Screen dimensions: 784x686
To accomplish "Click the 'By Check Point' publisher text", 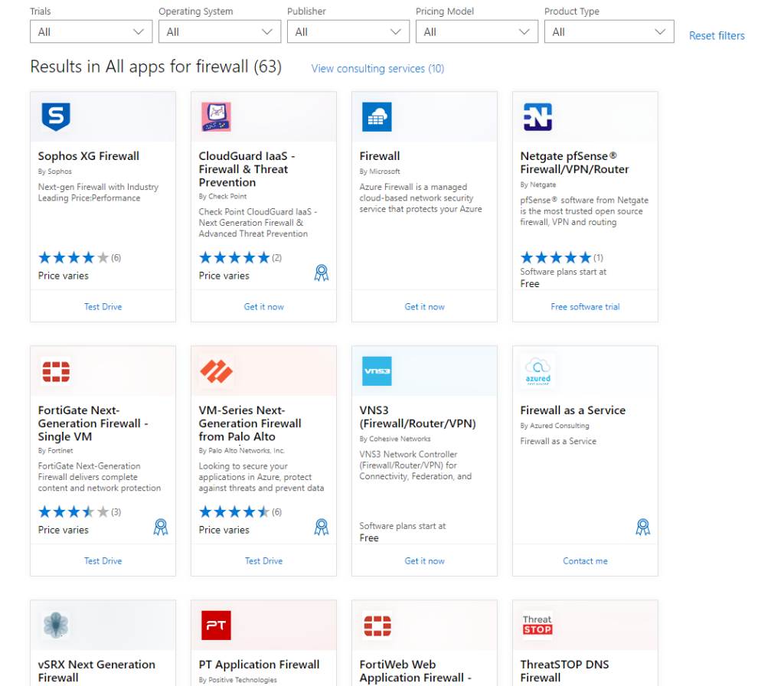I will click(x=223, y=197).
